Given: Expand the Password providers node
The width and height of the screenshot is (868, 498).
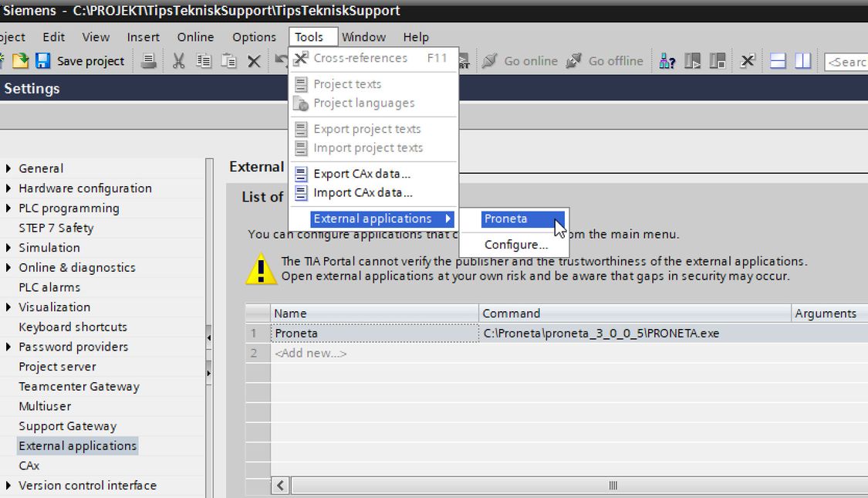Looking at the screenshot, I should click(8, 347).
